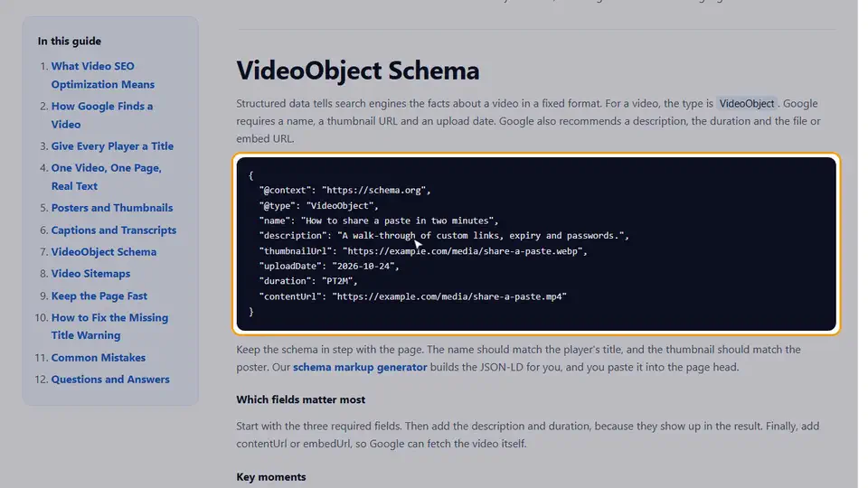
Task: Go to 'Keep the Page Fast' section
Action: [99, 296]
